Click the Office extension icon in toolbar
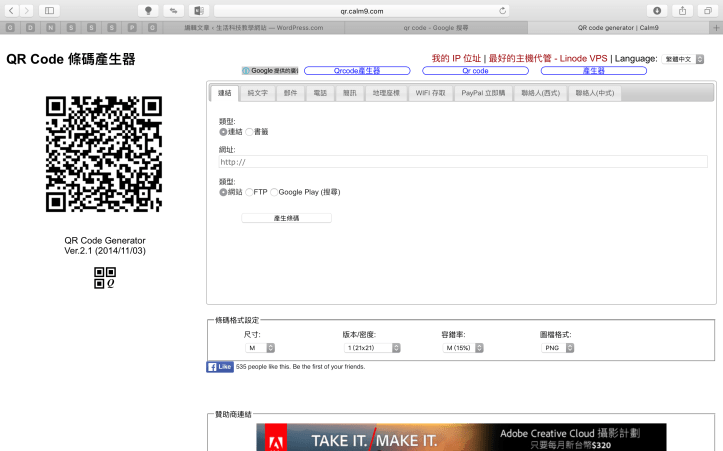Image resolution: width=723 pixels, height=451 pixels. pos(199,11)
